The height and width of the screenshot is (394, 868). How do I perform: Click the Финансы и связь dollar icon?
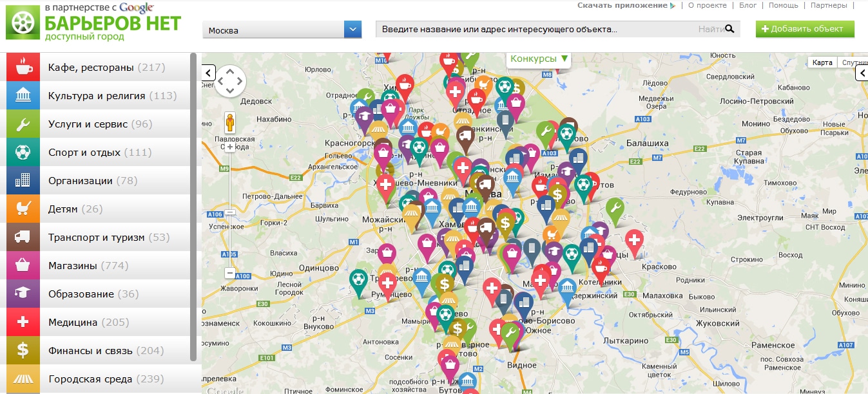(x=23, y=350)
